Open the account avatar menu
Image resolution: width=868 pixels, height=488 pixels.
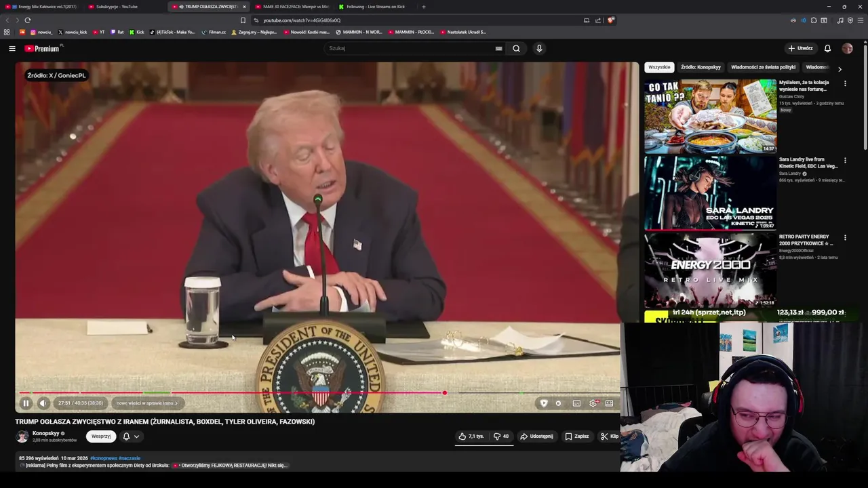tap(847, 48)
